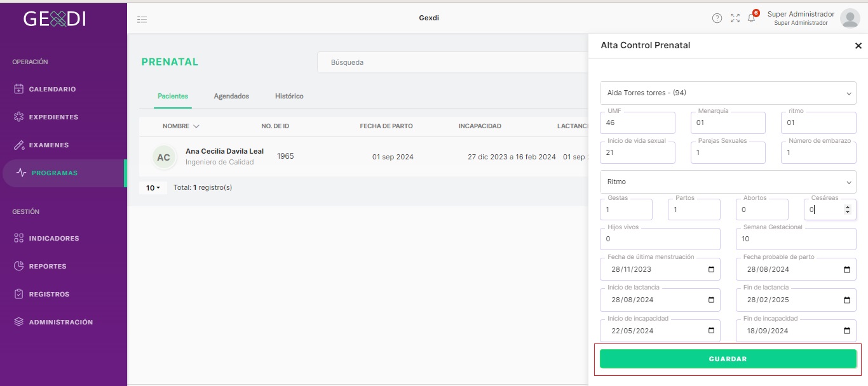Open the Indicadores grid icon

pyautogui.click(x=19, y=238)
